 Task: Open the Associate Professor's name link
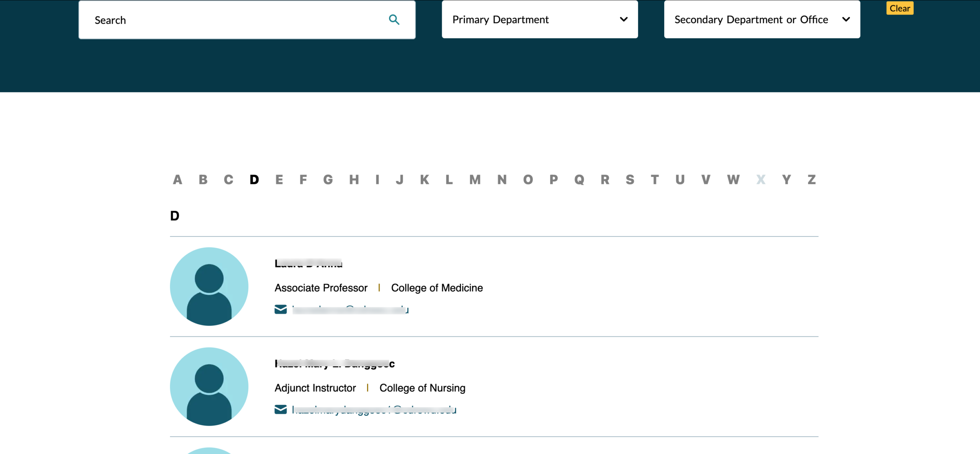(309, 263)
